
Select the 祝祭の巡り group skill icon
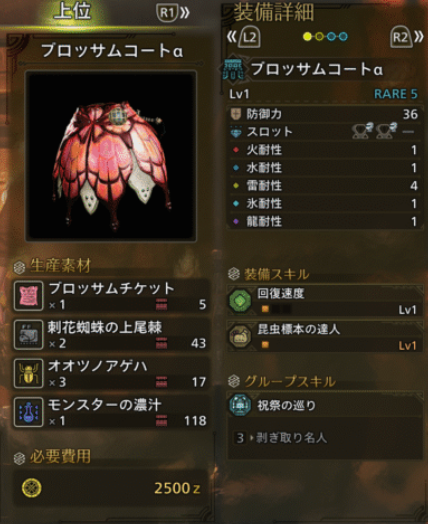240,405
